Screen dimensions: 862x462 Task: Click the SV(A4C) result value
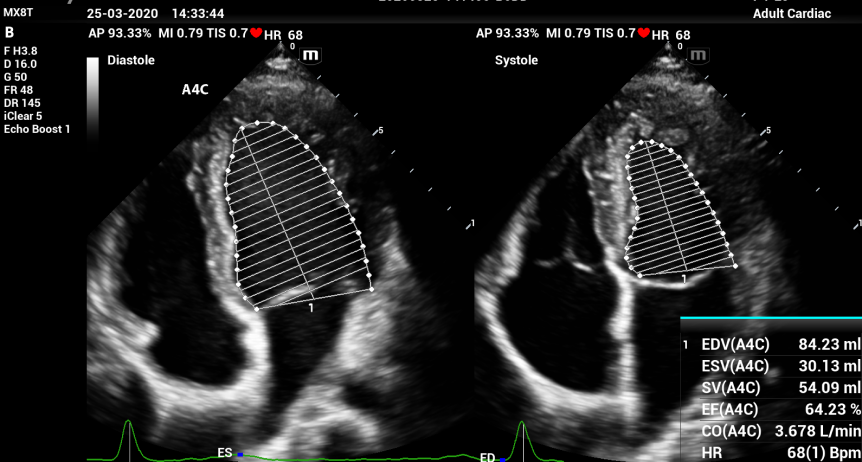(x=829, y=388)
